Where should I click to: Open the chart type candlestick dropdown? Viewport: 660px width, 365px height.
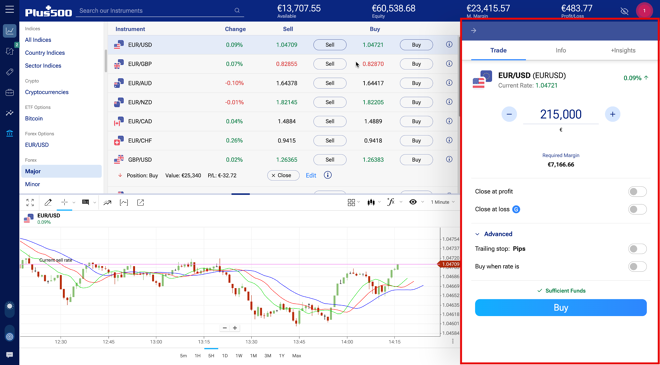tap(373, 202)
